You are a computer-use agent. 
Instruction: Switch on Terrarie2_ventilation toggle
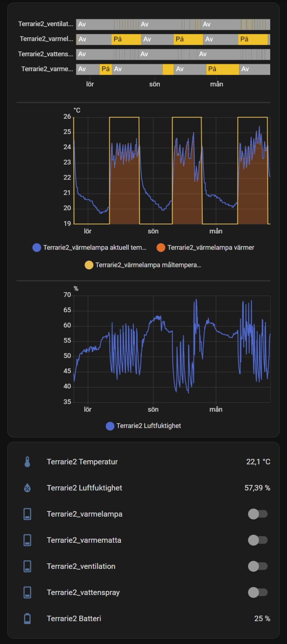point(258,566)
